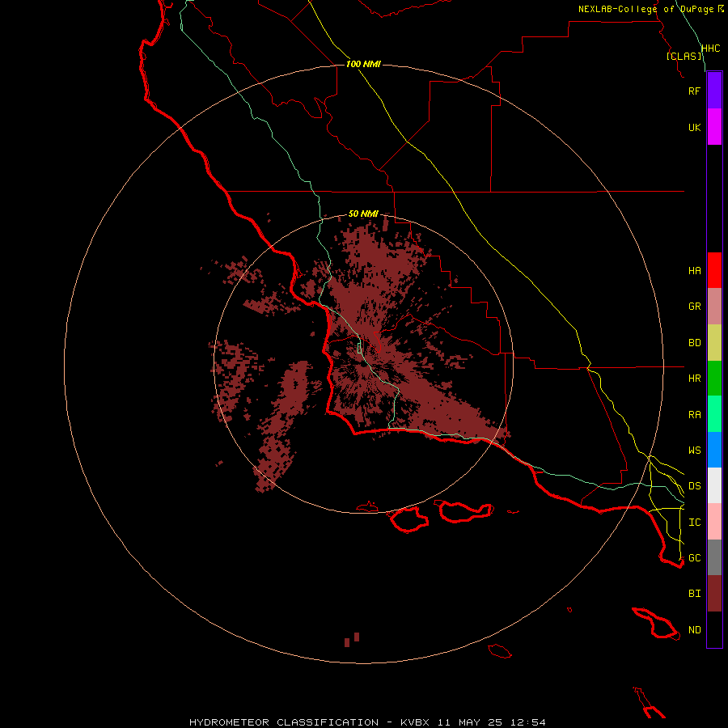
Task: Click the blue WS legend swatch
Action: pyautogui.click(x=714, y=450)
